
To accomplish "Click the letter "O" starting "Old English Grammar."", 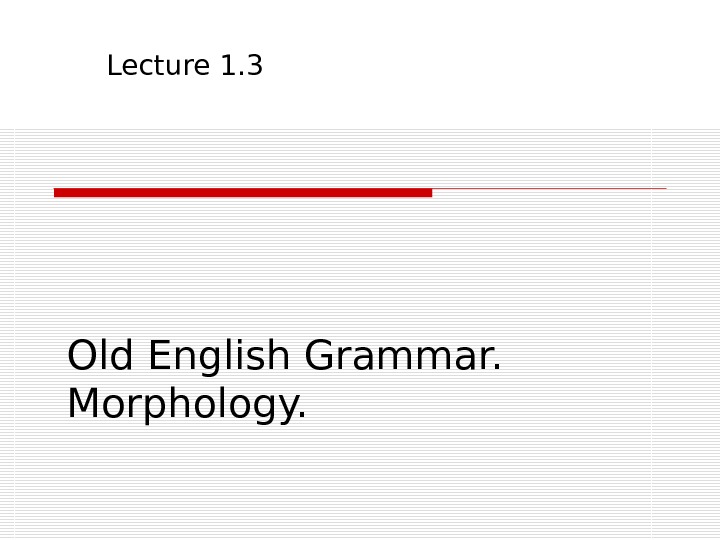I will (83, 356).
